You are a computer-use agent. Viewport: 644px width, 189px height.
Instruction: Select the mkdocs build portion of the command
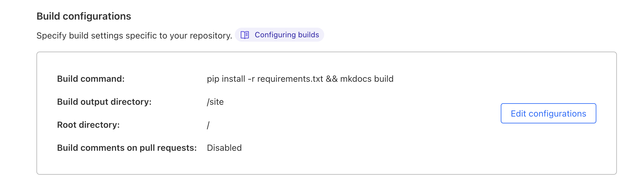367,79
